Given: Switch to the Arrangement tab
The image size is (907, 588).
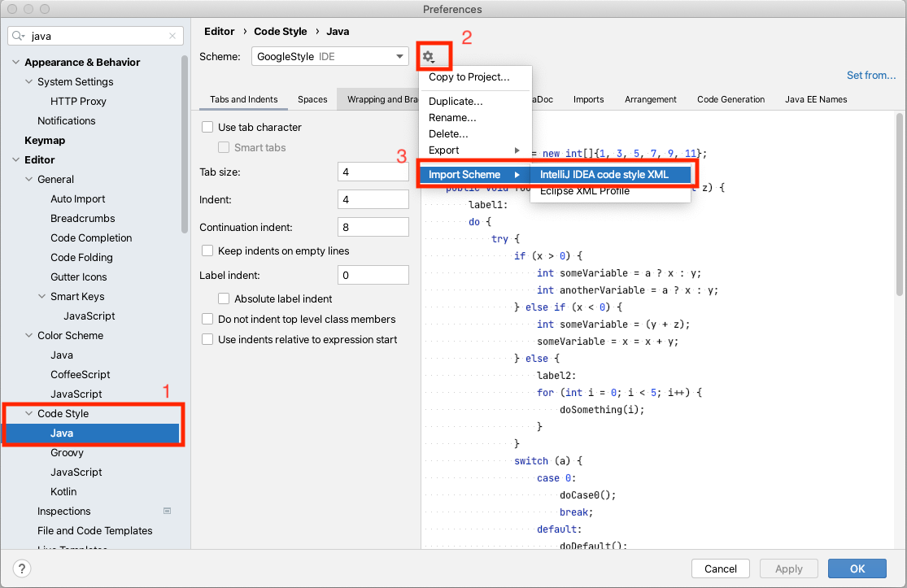Looking at the screenshot, I should (650, 99).
